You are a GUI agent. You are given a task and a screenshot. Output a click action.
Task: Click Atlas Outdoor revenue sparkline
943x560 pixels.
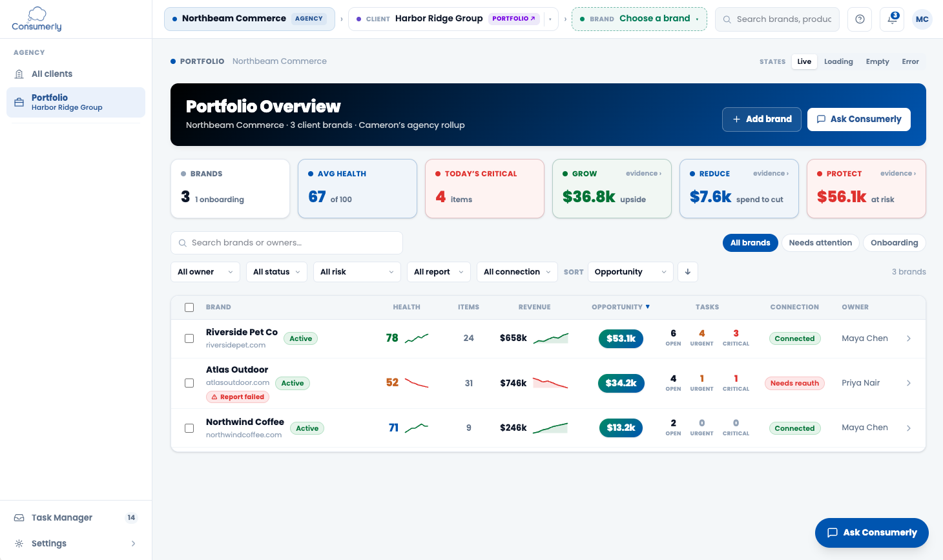550,383
